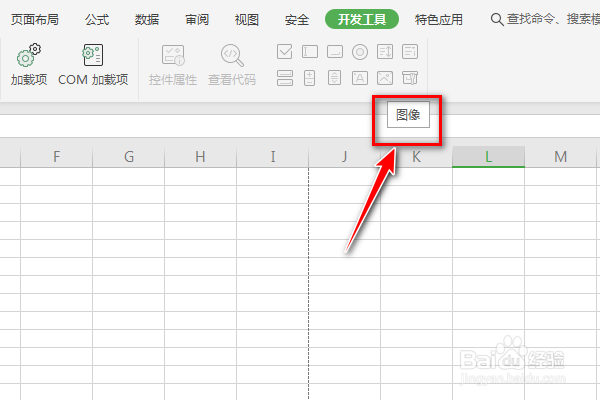600x400 pixels.
Task: Go to the 视图 tab
Action: (x=247, y=19)
